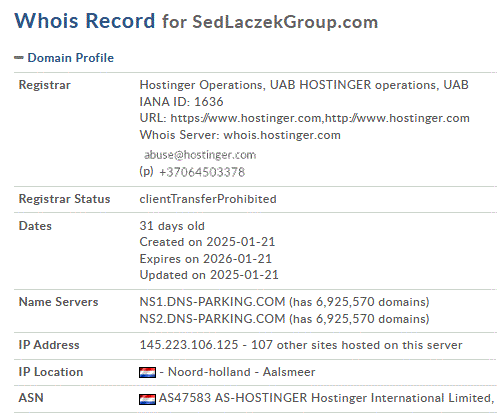Click NS1.DNS-PARKING.COM name server
Screen dimensions: 498x417
coord(212,302)
